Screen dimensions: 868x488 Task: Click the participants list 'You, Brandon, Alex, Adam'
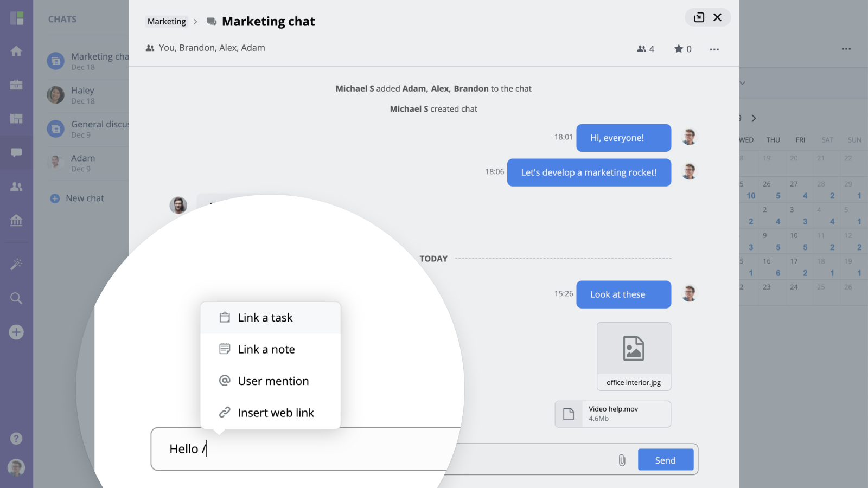coord(212,48)
